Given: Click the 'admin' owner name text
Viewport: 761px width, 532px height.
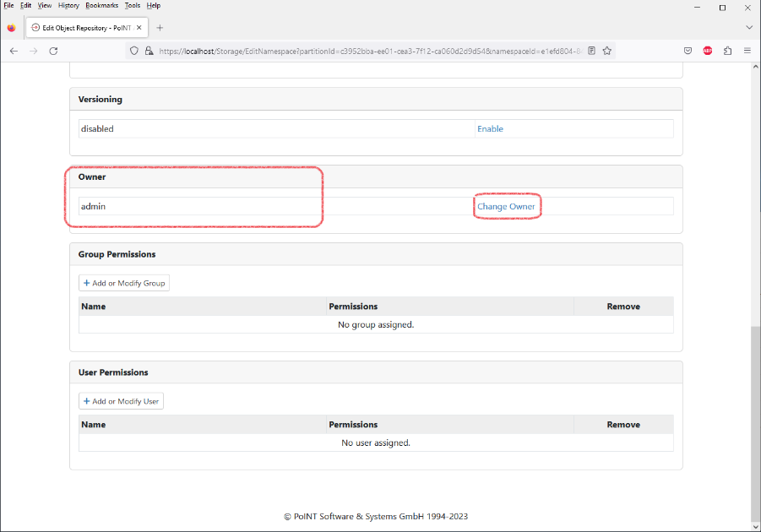Looking at the screenshot, I should (93, 206).
